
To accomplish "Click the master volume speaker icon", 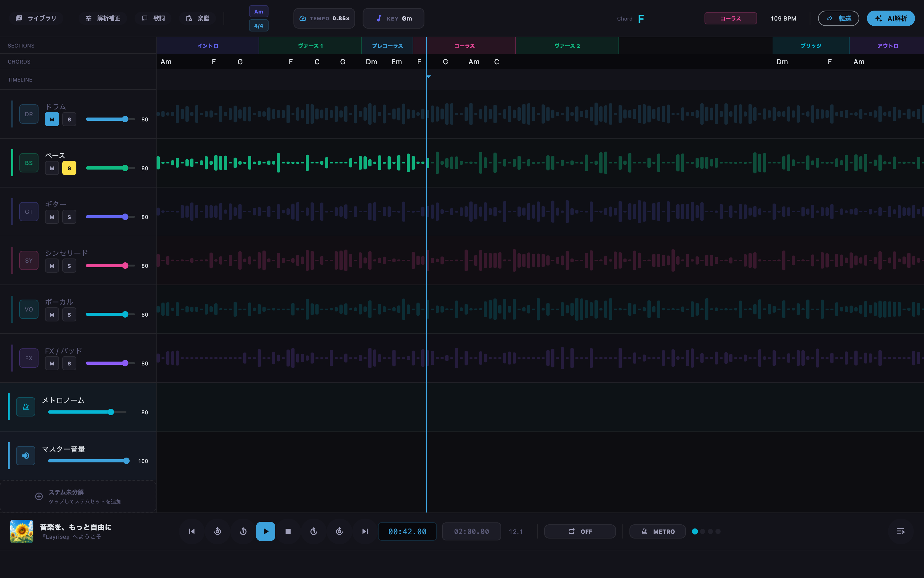I will pyautogui.click(x=26, y=456).
